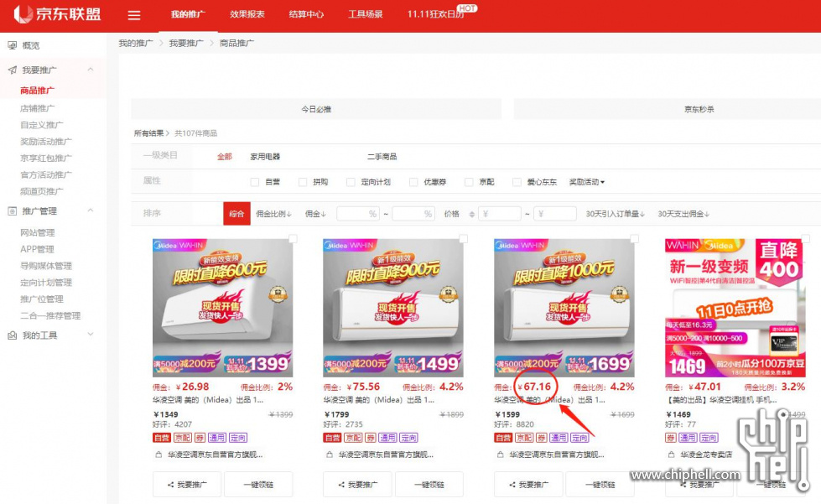Sort by 佣金比例 descending
The height and width of the screenshot is (504, 821).
(x=274, y=214)
